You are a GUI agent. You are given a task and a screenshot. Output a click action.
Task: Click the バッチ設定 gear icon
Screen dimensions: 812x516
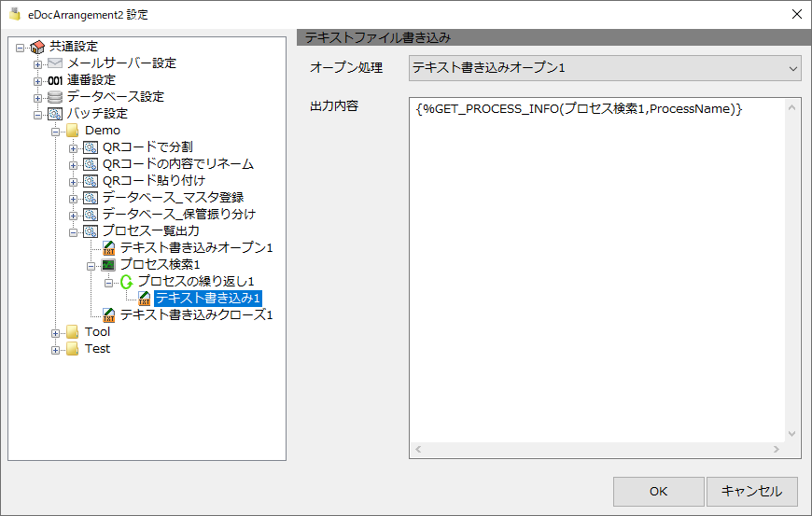tap(55, 114)
